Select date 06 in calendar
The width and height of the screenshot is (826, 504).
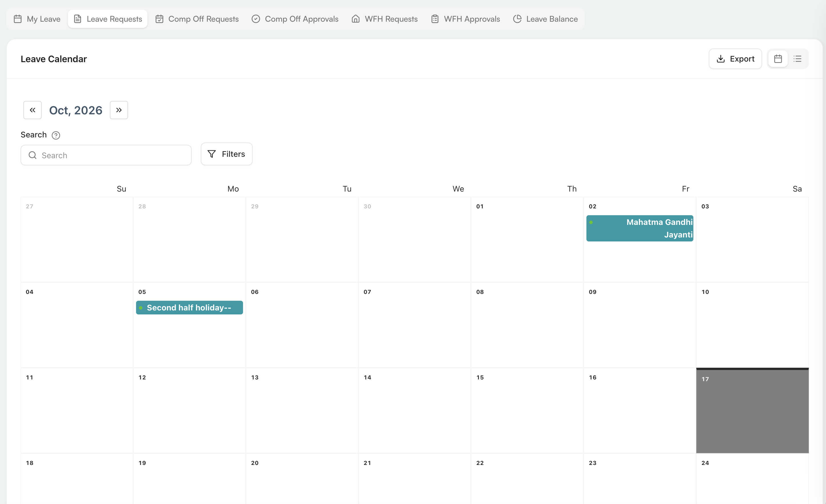[302, 325]
